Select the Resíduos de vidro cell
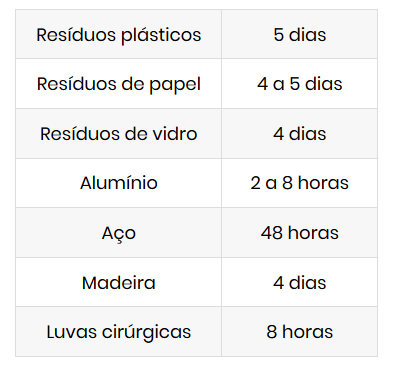This screenshot has width=396, height=370. 119,133
